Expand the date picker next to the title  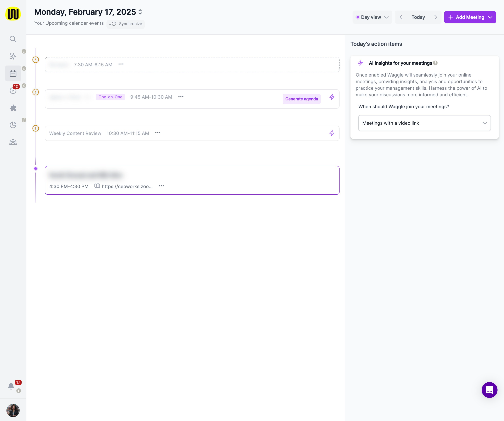(x=140, y=12)
